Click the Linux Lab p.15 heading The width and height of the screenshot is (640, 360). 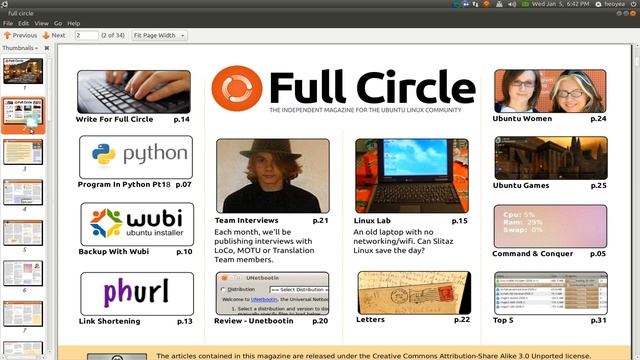411,220
